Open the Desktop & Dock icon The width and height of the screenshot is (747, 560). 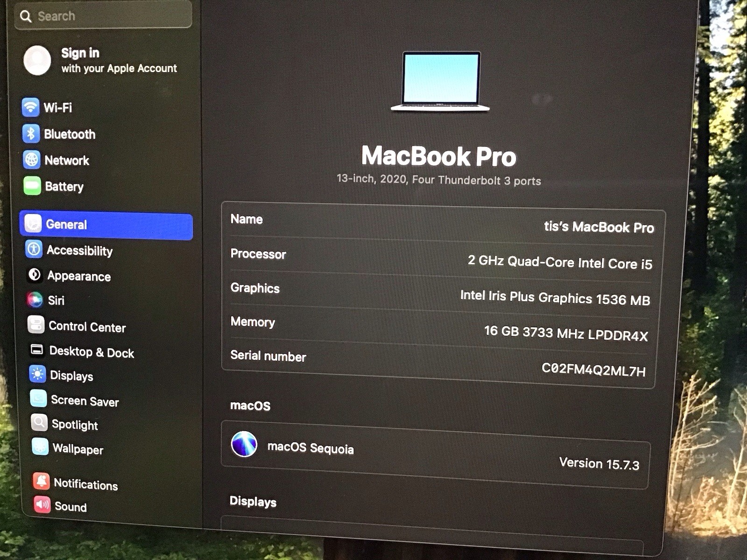click(36, 350)
